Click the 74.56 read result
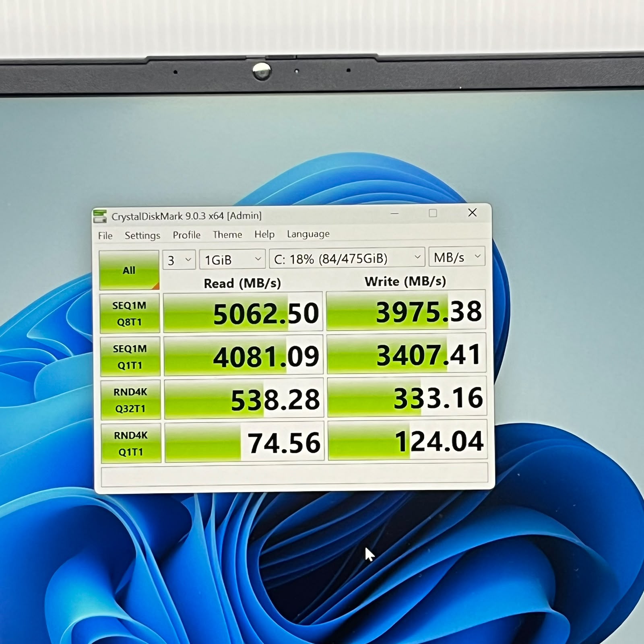The width and height of the screenshot is (644, 644). 244,442
